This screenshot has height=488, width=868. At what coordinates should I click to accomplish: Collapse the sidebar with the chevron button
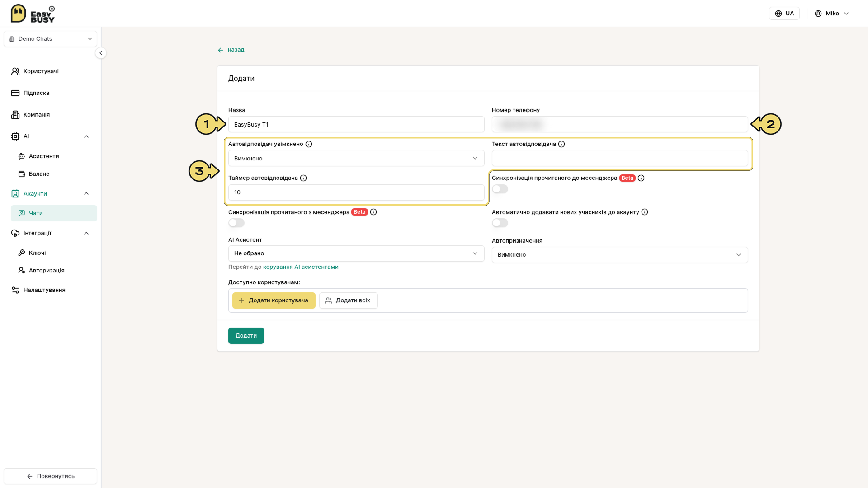(101, 53)
